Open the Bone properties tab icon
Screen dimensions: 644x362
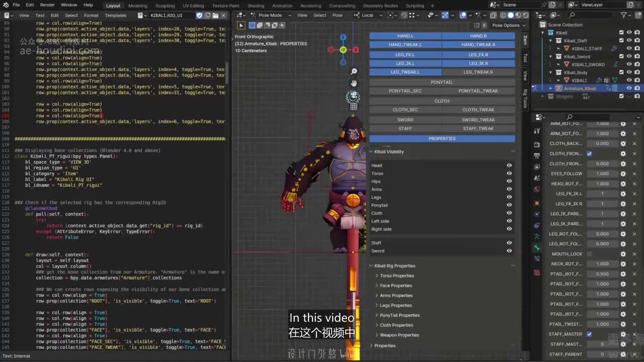537,247
